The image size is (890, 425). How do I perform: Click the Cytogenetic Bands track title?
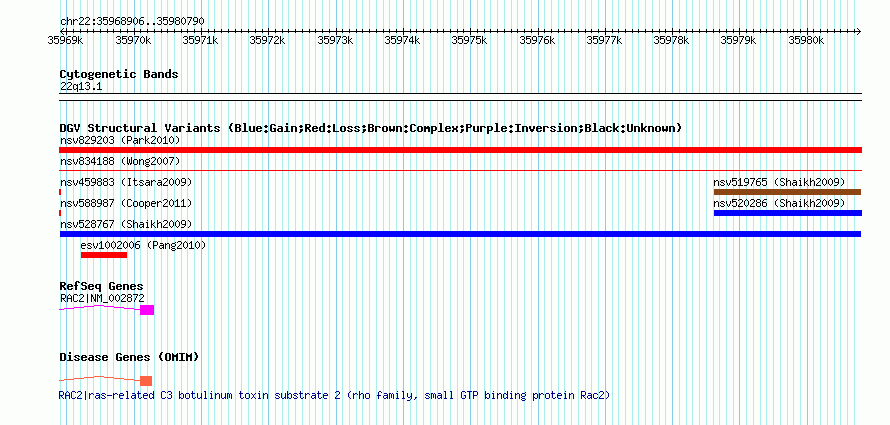119,74
